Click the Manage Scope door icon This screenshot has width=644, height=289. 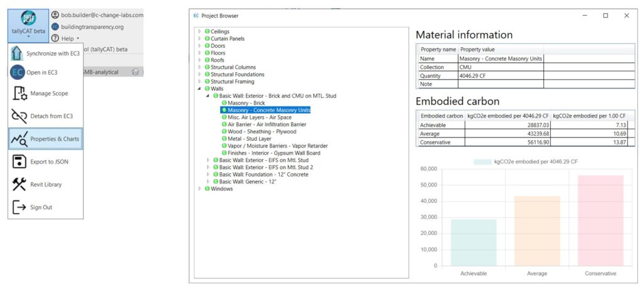[x=19, y=94]
